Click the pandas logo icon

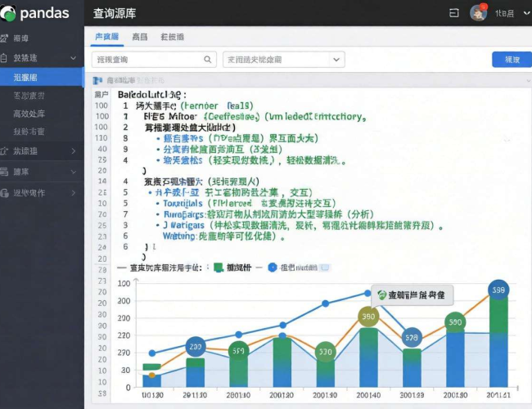point(8,13)
